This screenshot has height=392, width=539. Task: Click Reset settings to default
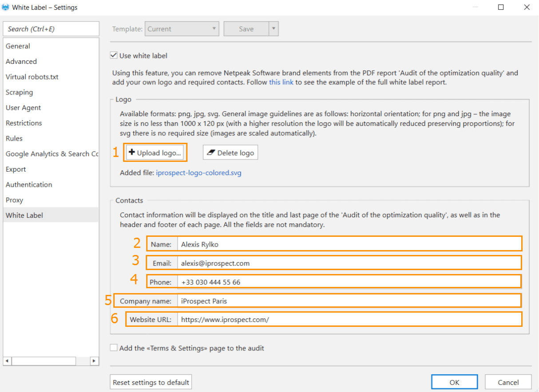click(151, 382)
